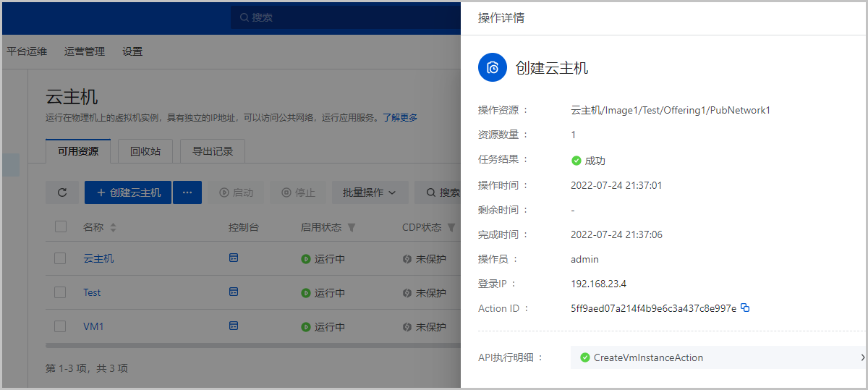Screen dimensions: 868x390
Task: Click the refresh icon button
Action: pyautogui.click(x=62, y=192)
